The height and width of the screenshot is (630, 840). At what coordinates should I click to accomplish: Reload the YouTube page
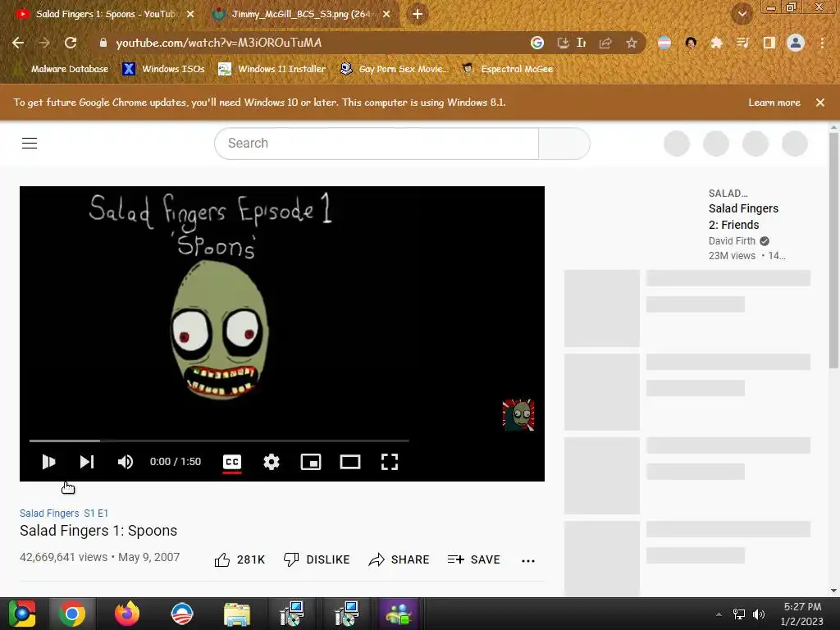pos(71,43)
